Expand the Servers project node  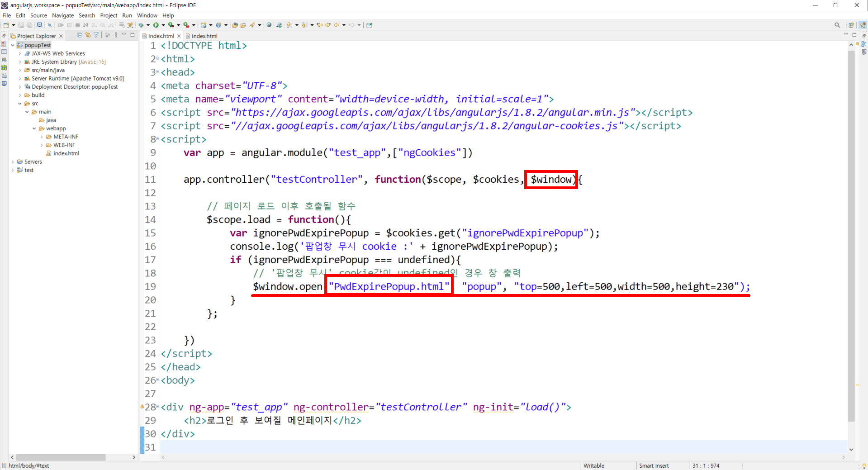point(13,162)
